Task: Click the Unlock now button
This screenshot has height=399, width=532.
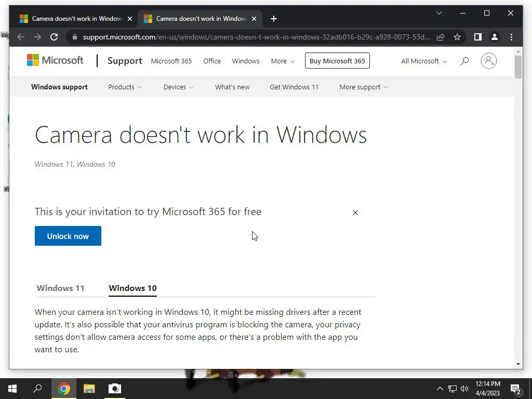Action: point(68,236)
